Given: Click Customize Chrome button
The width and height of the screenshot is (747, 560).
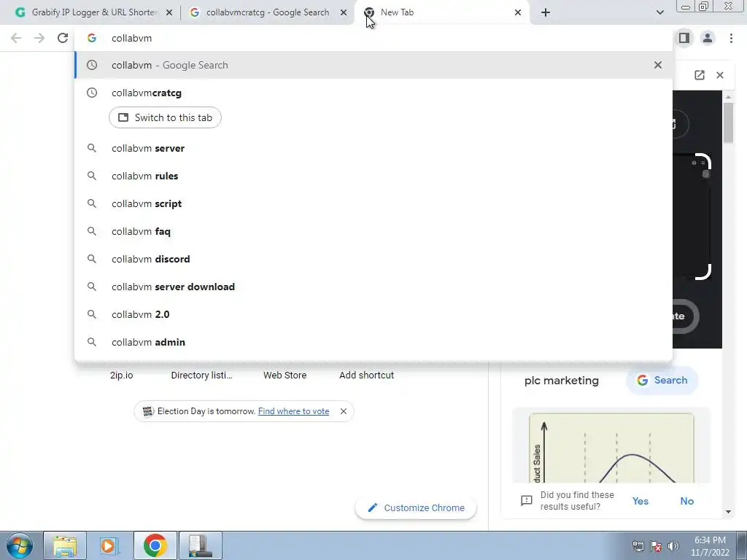Looking at the screenshot, I should pos(416,508).
